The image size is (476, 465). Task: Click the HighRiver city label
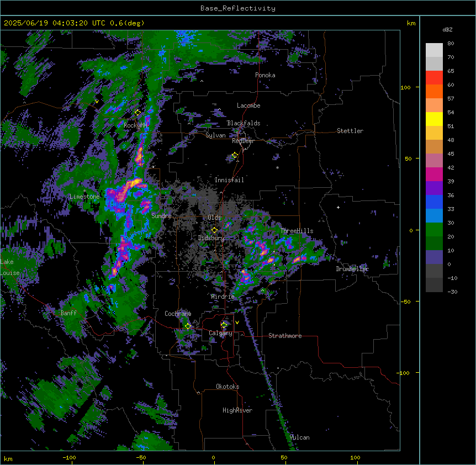tap(237, 410)
